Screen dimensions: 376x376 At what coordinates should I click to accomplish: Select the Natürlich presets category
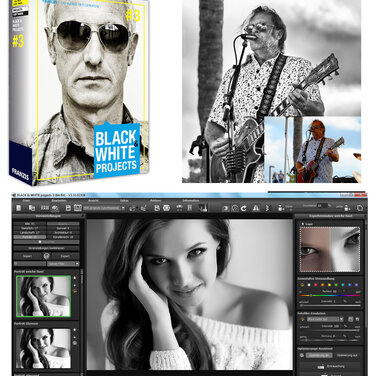pos(30,228)
